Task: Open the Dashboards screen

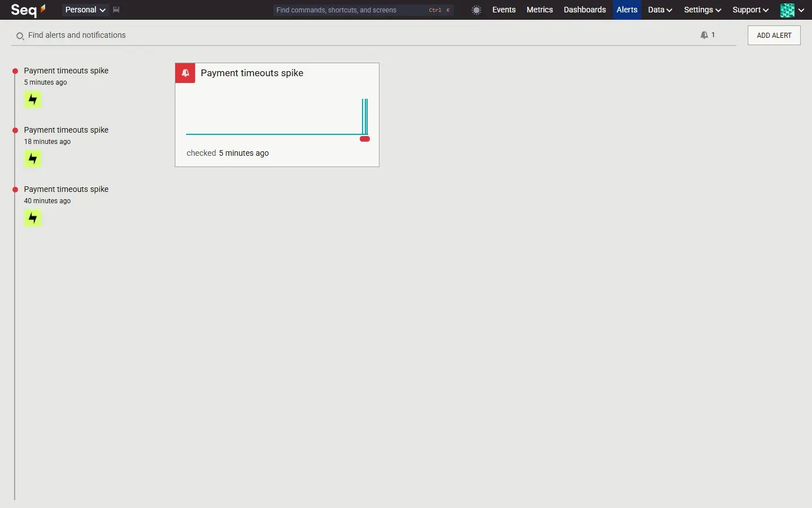Action: coord(585,10)
